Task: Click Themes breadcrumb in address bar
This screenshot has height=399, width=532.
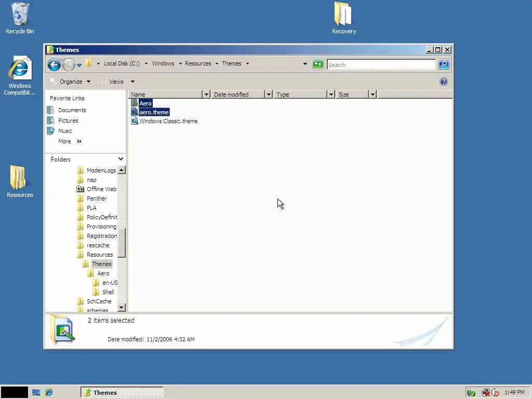Action: (231, 63)
